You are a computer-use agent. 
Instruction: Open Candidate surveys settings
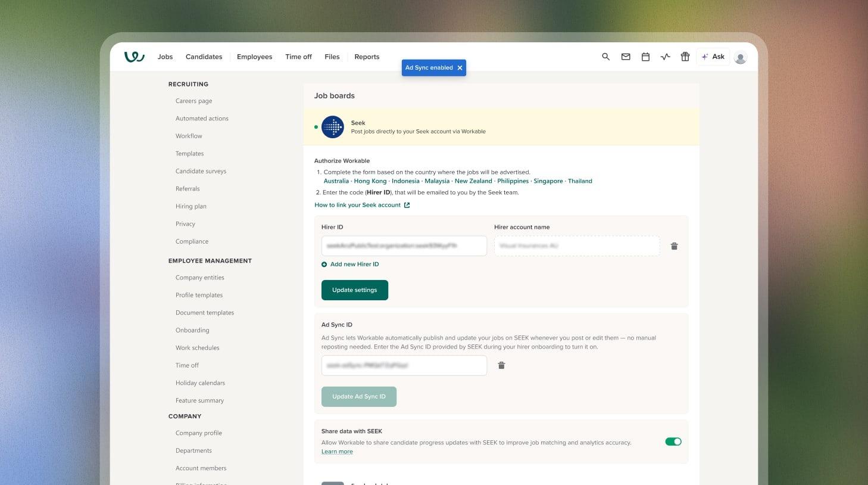[x=201, y=172]
